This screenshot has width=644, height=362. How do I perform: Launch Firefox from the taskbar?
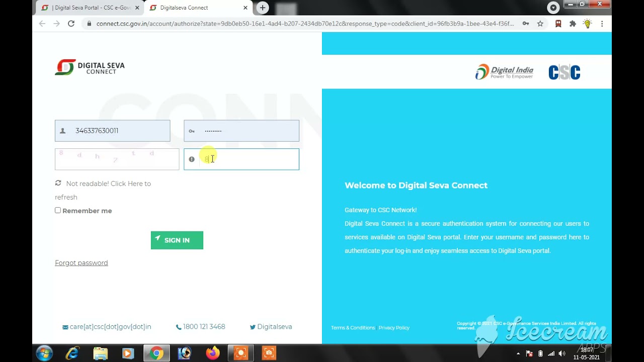(x=213, y=353)
